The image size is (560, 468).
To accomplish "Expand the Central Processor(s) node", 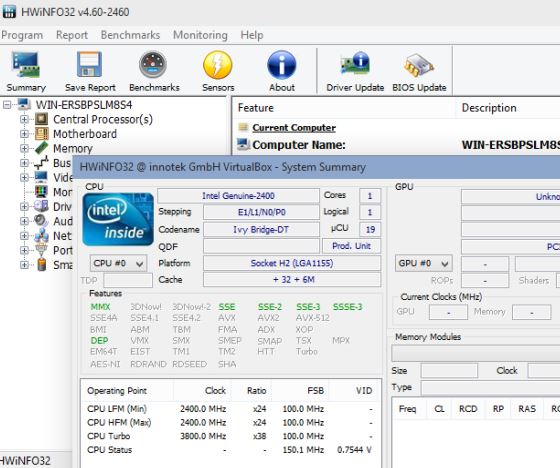I will (24, 119).
